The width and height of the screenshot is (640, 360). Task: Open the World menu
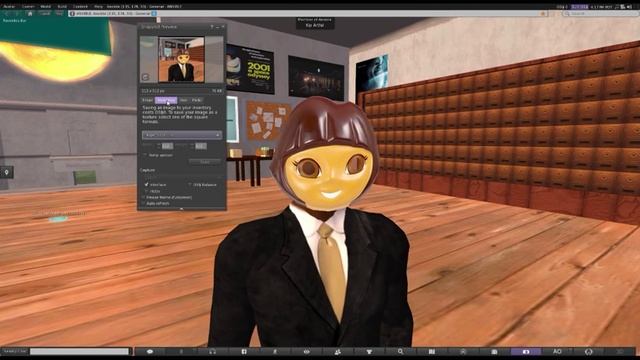pos(46,7)
